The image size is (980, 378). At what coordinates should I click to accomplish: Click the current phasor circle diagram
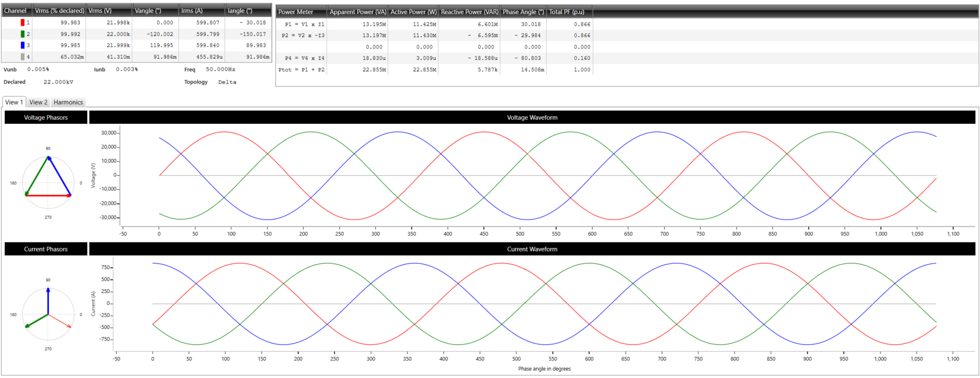tap(48, 314)
